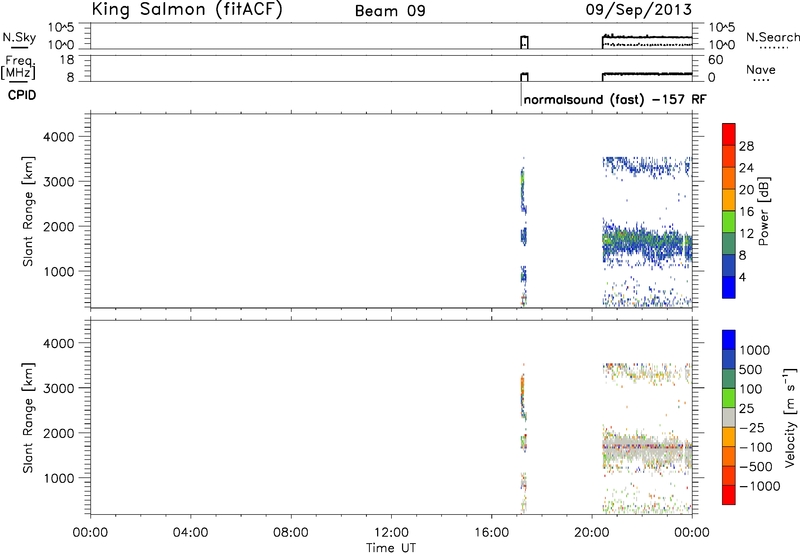Select the "CPID" label
Screen dimensions: 800x554
click(x=22, y=95)
